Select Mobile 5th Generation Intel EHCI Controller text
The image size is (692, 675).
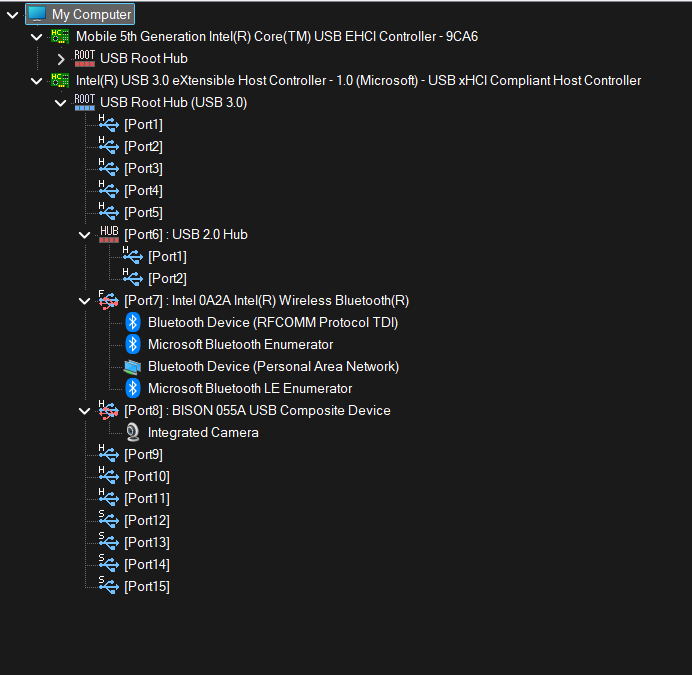[x=277, y=36]
